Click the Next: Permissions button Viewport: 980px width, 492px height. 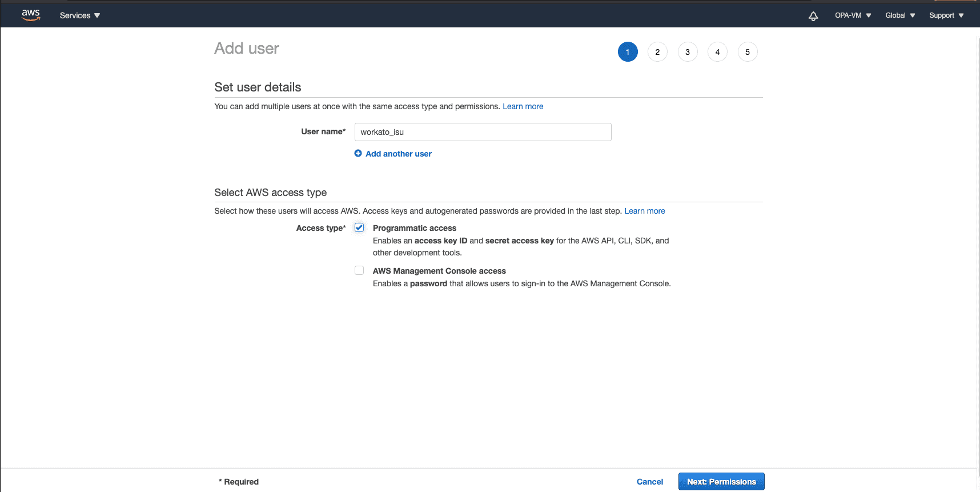pyautogui.click(x=721, y=482)
